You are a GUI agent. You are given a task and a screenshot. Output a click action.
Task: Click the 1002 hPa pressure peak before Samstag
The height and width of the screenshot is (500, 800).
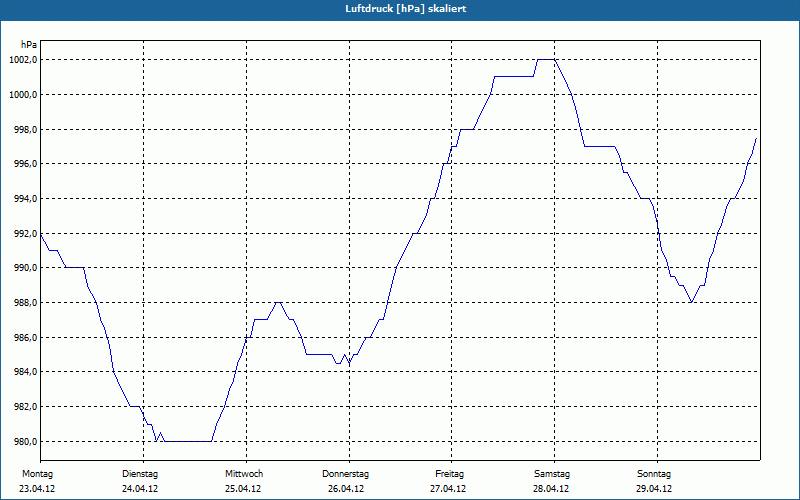pyautogui.click(x=546, y=60)
